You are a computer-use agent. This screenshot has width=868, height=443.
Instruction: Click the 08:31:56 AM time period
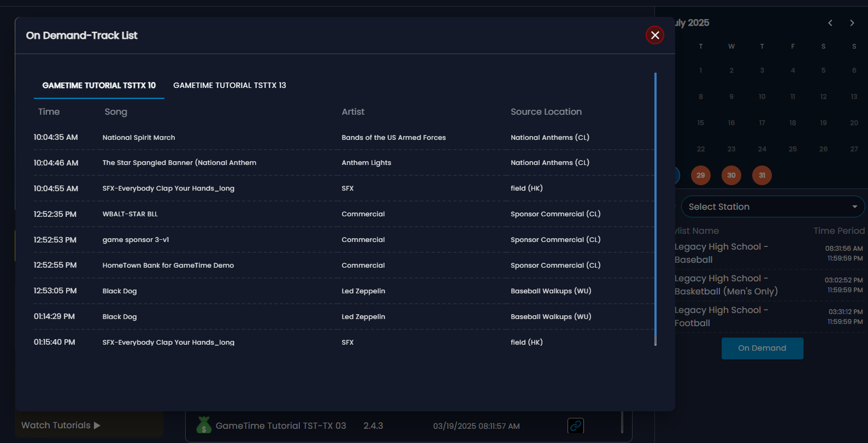tap(844, 249)
